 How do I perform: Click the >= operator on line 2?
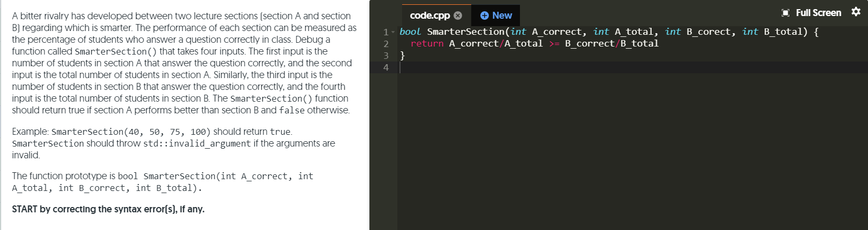(x=554, y=44)
